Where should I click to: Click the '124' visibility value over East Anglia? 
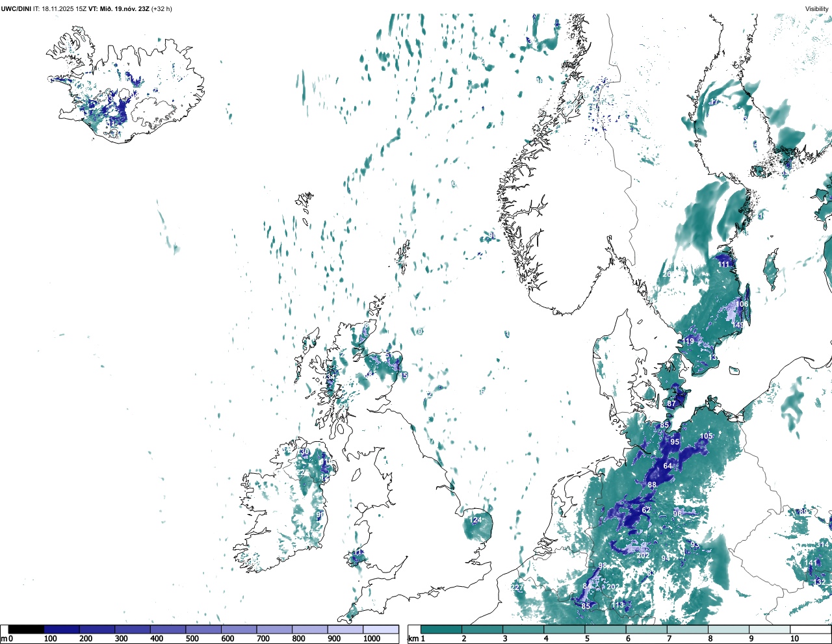pos(476,521)
